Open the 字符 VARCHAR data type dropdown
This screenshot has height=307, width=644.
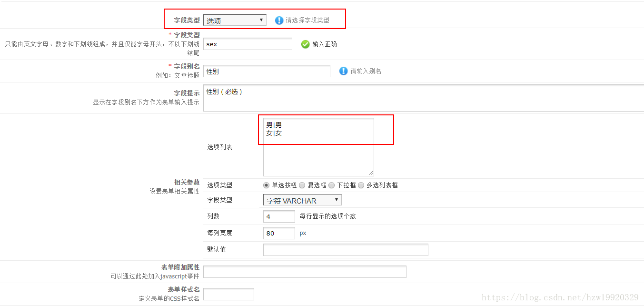pos(302,200)
